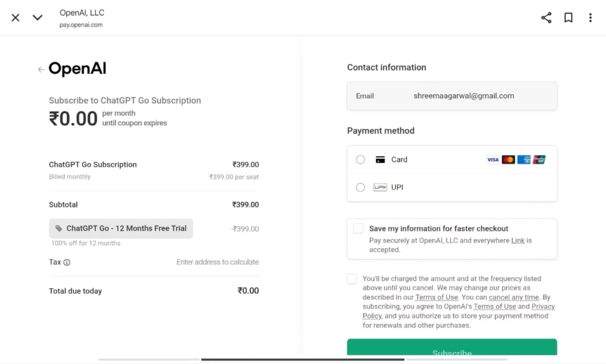Click the Tax info circle icon
The image size is (606, 364).
click(66, 262)
